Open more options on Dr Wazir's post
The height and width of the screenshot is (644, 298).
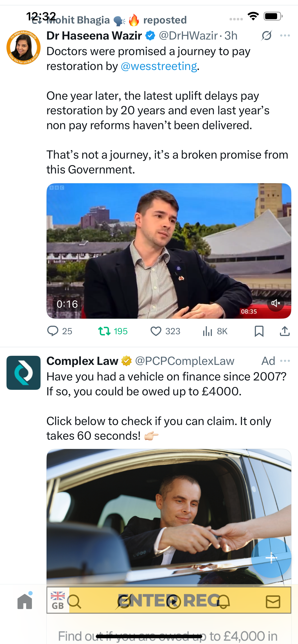coord(285,35)
